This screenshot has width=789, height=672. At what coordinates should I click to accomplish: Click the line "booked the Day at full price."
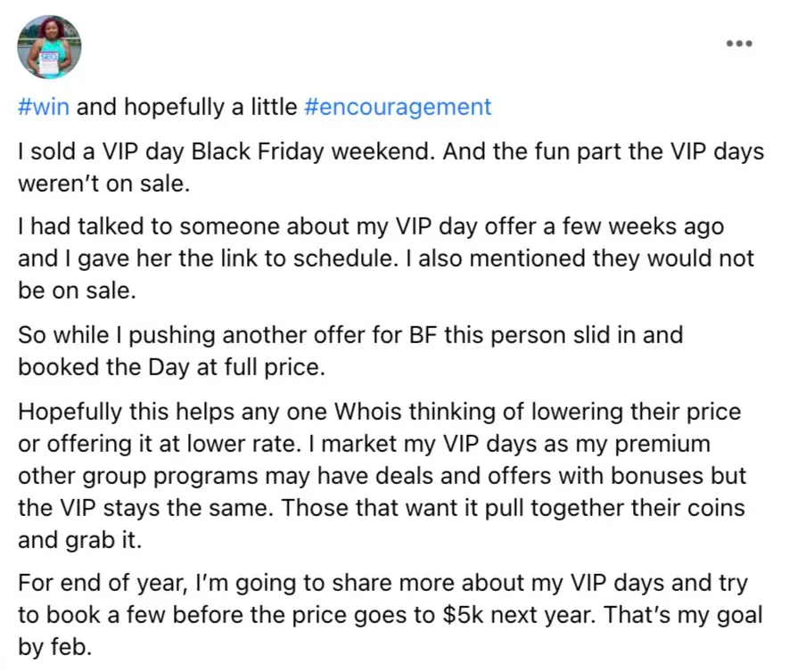pos(171,367)
